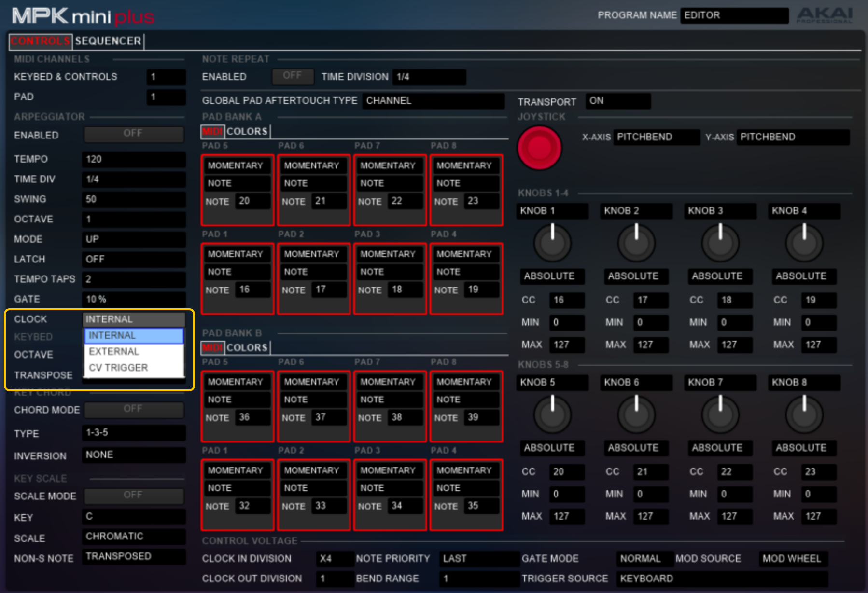Screen dimensions: 868x593
Task: Open the joystick Y-AXIS dropdown
Action: 793,137
